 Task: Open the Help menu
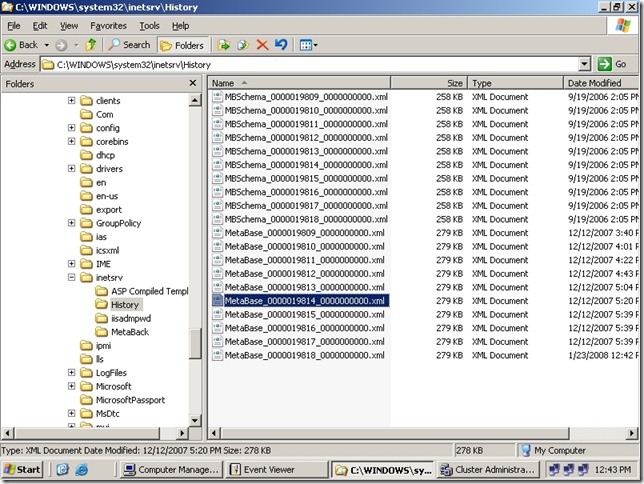pyautogui.click(x=181, y=26)
